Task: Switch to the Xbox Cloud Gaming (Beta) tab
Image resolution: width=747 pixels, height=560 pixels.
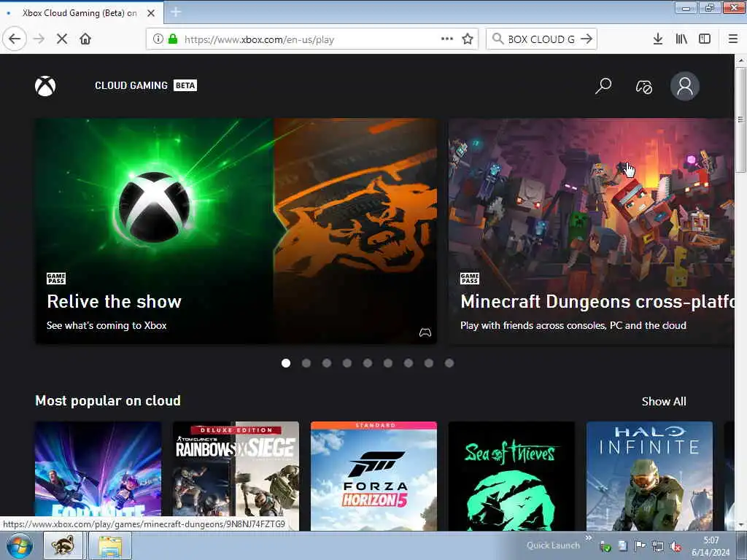Action: coord(79,13)
